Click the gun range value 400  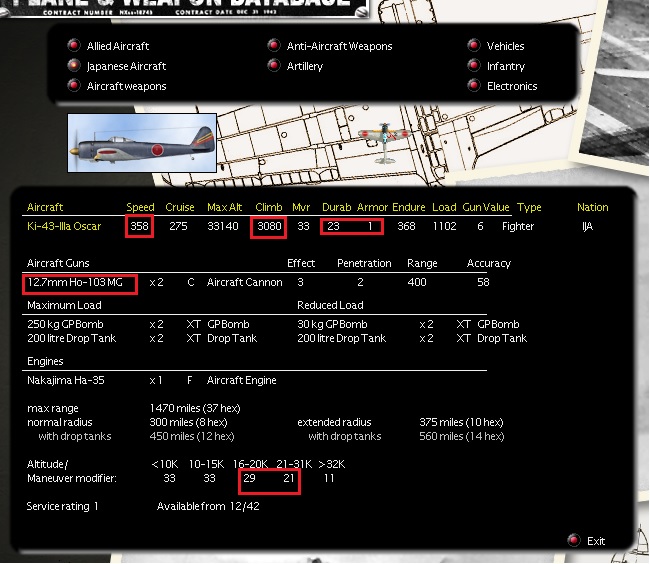click(417, 282)
